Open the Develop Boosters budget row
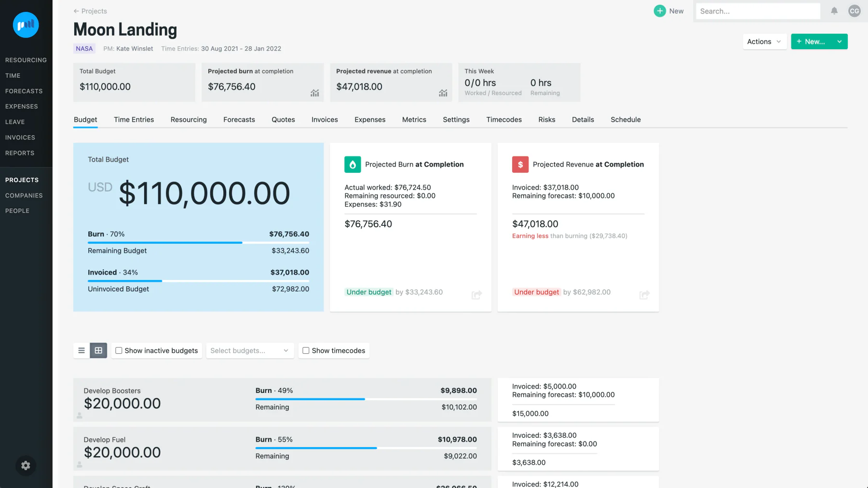 [282, 400]
